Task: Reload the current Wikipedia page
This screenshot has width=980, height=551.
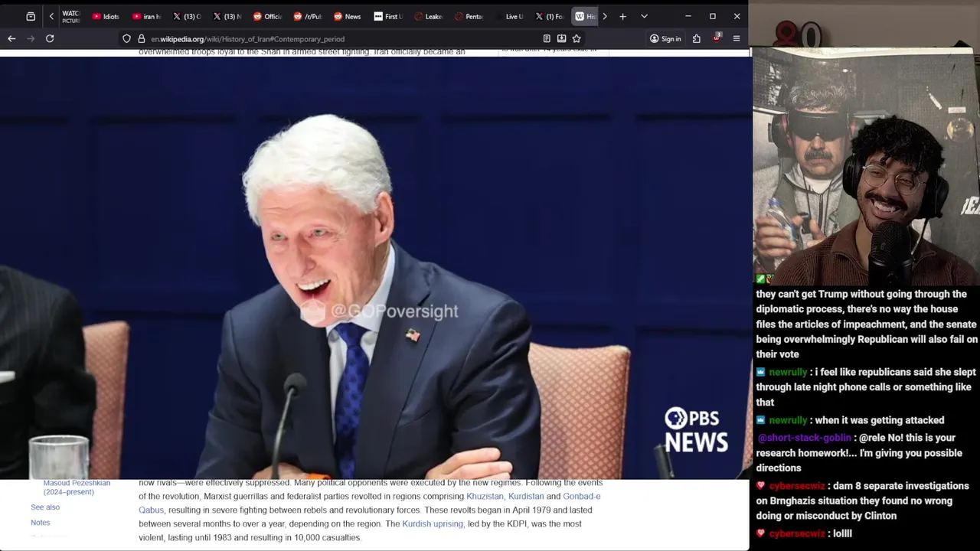Action: tap(50, 38)
